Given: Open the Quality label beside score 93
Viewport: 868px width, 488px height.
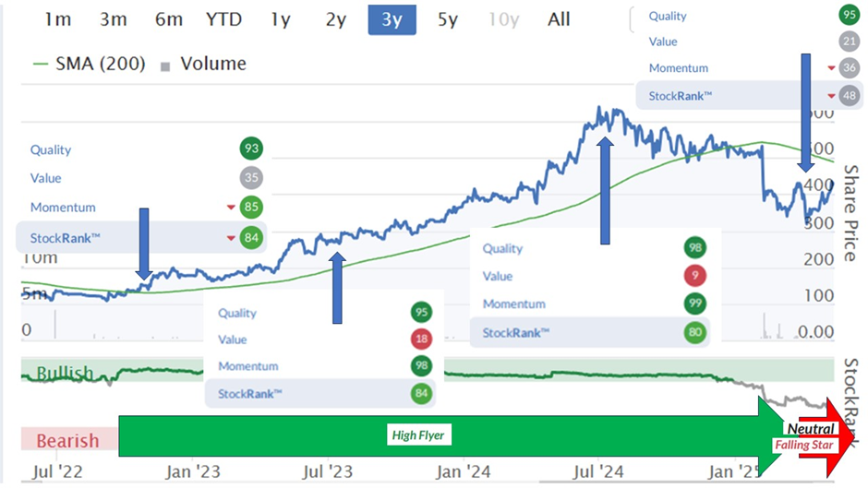Looking at the screenshot, I should [51, 150].
